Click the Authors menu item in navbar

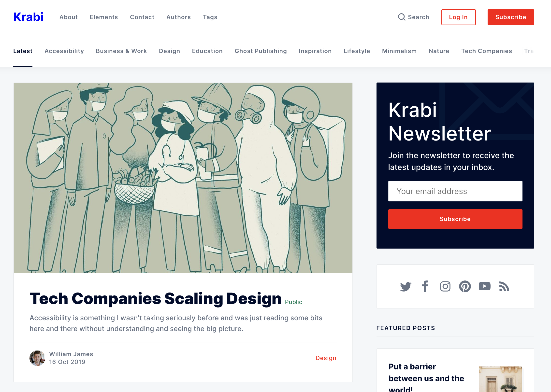pos(179,17)
